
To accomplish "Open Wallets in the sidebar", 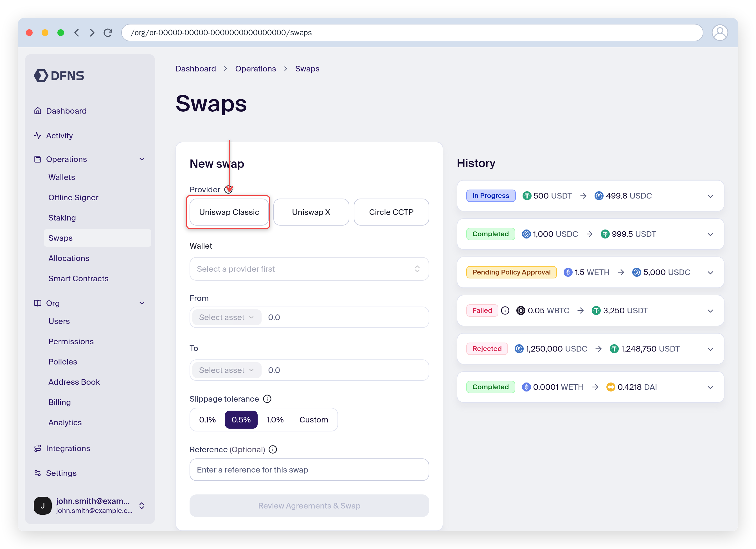I will (x=62, y=177).
